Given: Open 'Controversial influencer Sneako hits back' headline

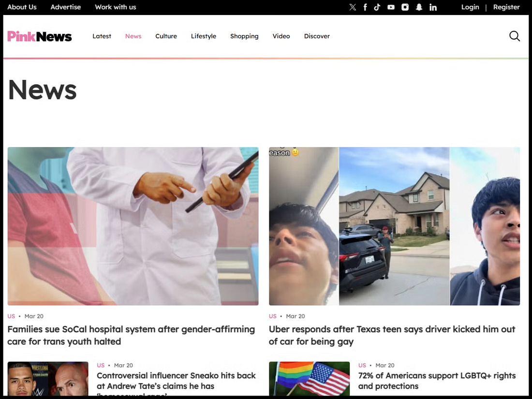Looking at the screenshot, I should [x=176, y=384].
